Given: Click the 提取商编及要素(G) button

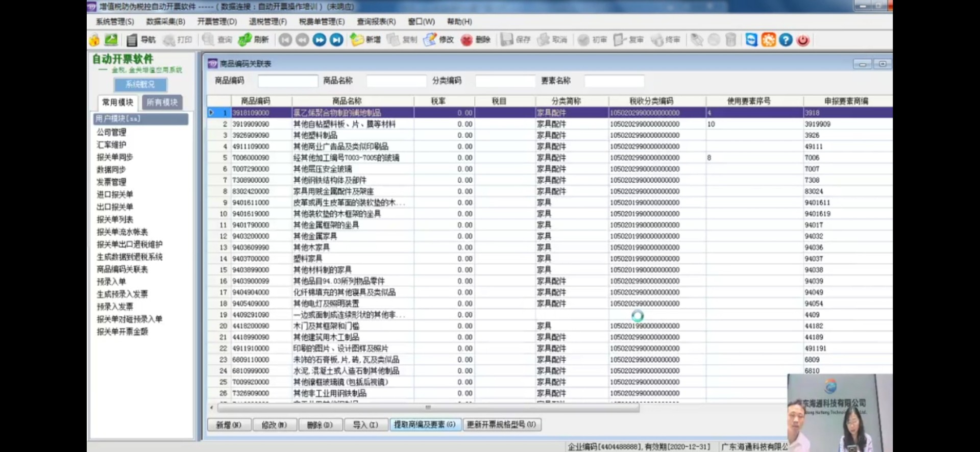Looking at the screenshot, I should (x=425, y=424).
